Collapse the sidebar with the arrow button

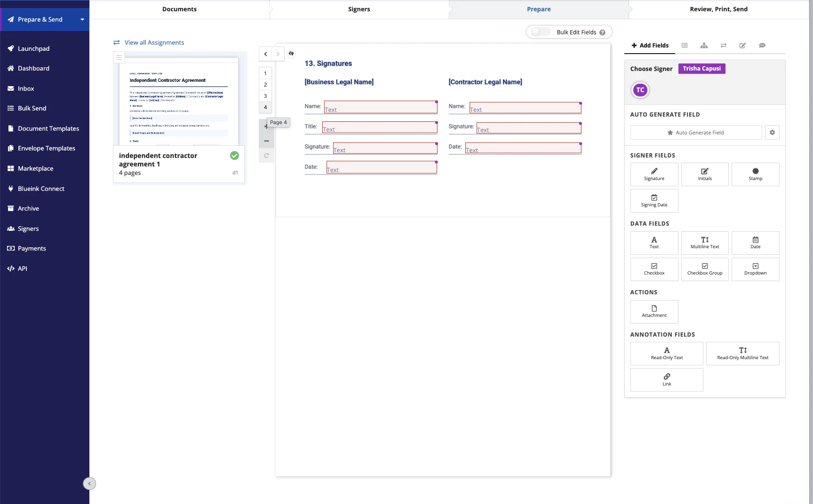(x=89, y=483)
